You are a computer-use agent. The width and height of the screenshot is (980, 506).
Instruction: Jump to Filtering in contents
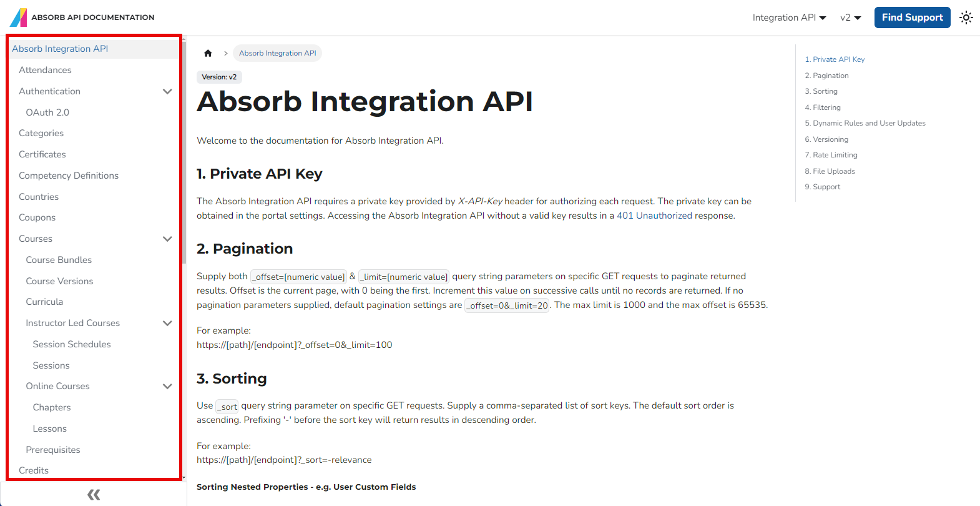point(823,107)
